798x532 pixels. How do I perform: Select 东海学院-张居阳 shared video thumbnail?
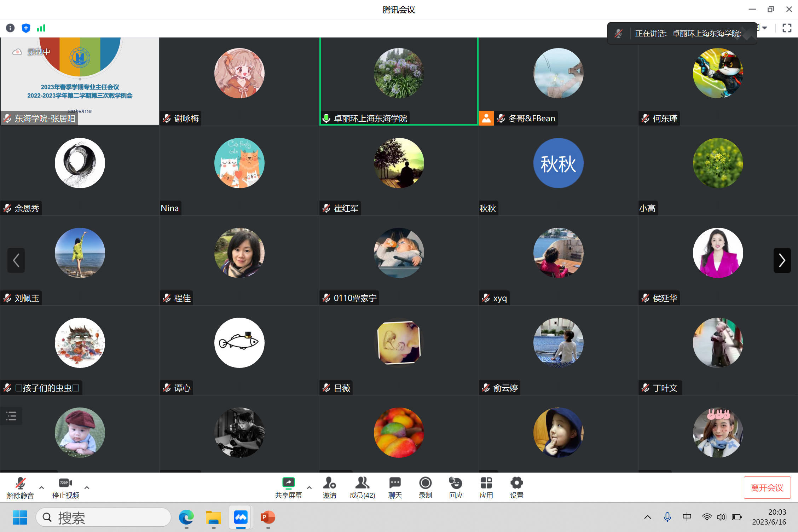pos(80,81)
